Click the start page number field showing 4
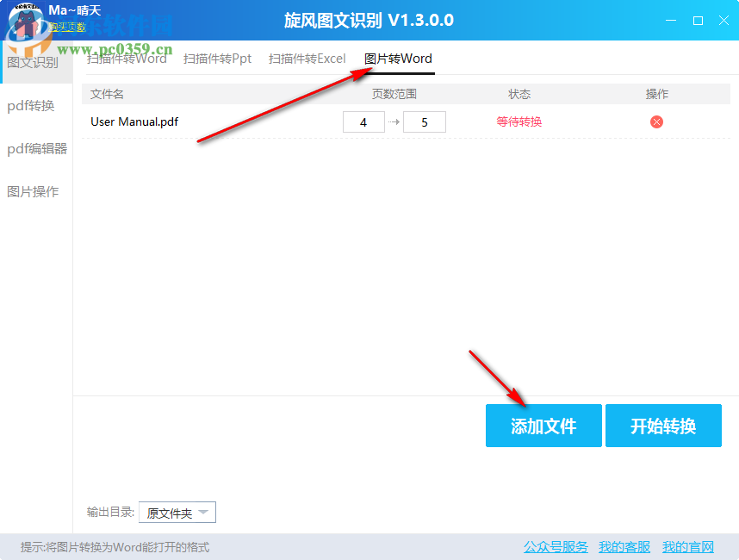 pos(363,121)
